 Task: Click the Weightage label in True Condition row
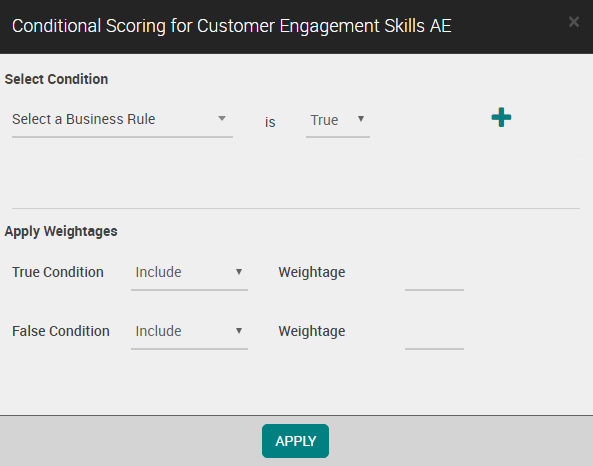tap(312, 273)
